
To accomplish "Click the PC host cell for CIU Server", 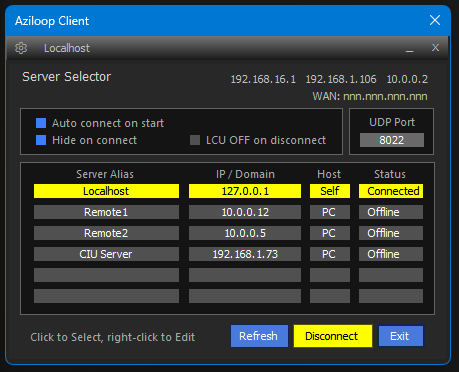I will point(330,254).
